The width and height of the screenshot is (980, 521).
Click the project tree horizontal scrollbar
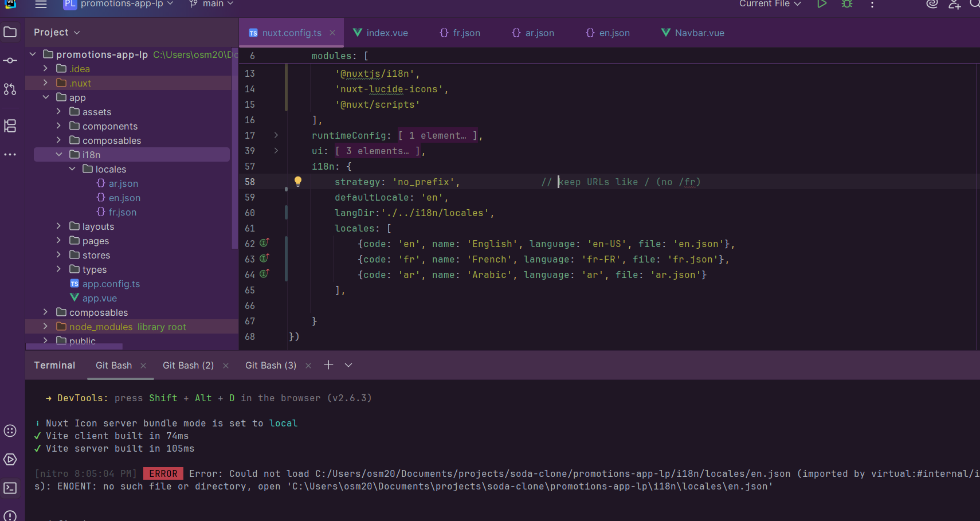[74, 346]
